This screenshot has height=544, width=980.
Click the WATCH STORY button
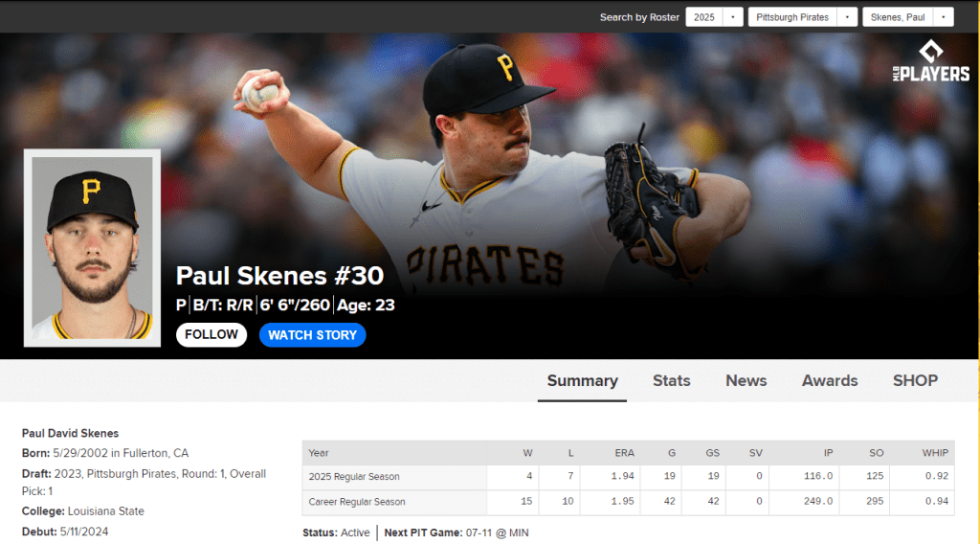tap(312, 335)
